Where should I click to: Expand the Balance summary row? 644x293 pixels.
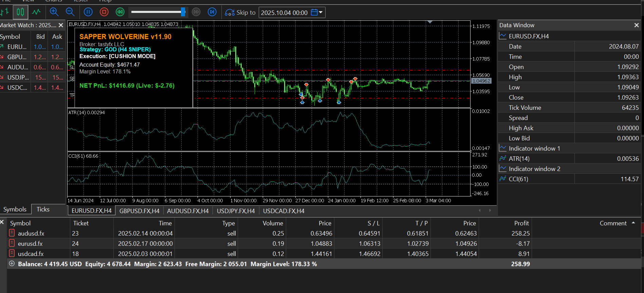[12, 264]
